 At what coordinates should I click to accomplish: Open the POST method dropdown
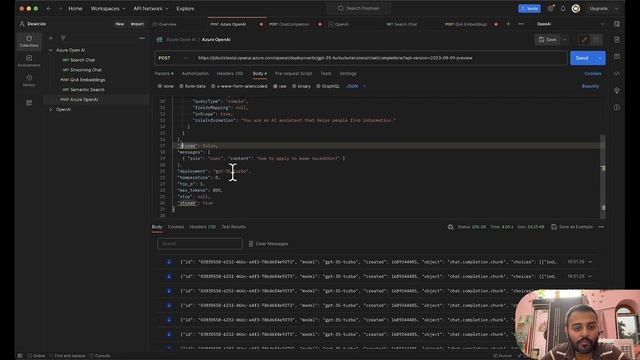[173, 58]
